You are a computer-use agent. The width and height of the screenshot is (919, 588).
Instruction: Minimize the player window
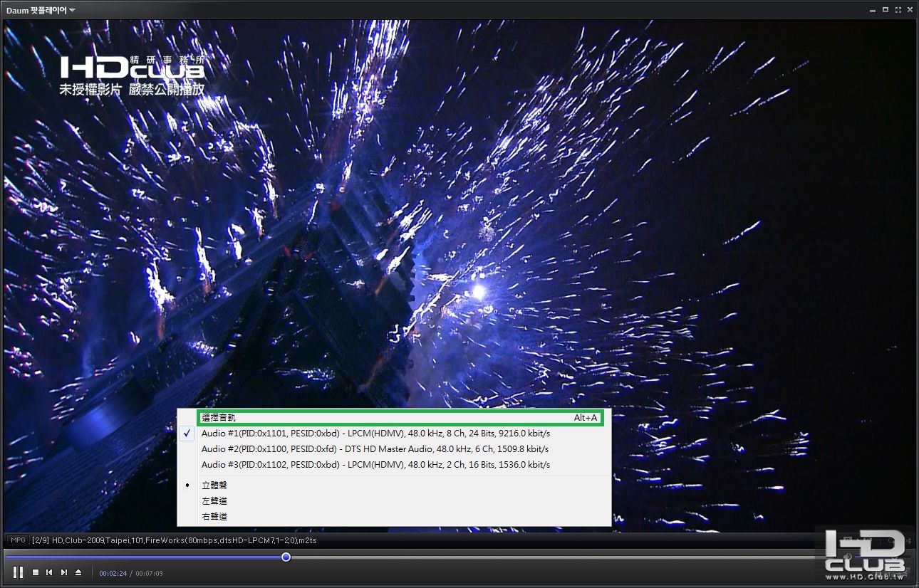point(873,10)
